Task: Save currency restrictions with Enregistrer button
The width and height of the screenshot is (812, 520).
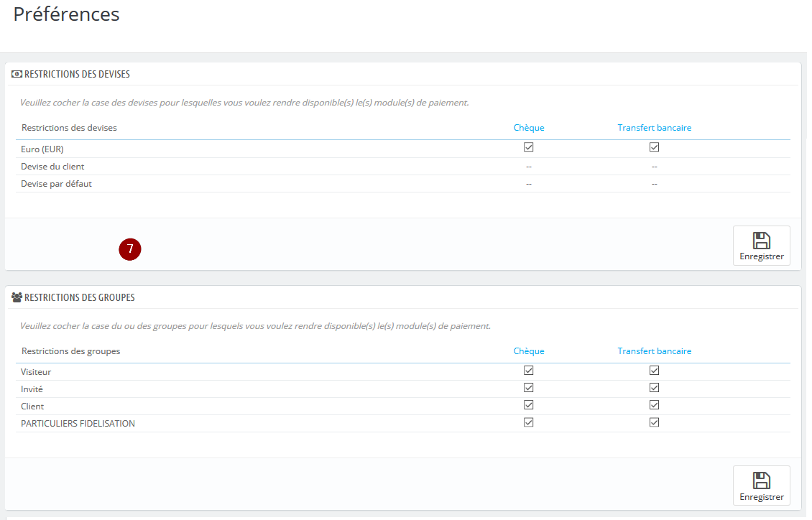Action: pos(761,246)
